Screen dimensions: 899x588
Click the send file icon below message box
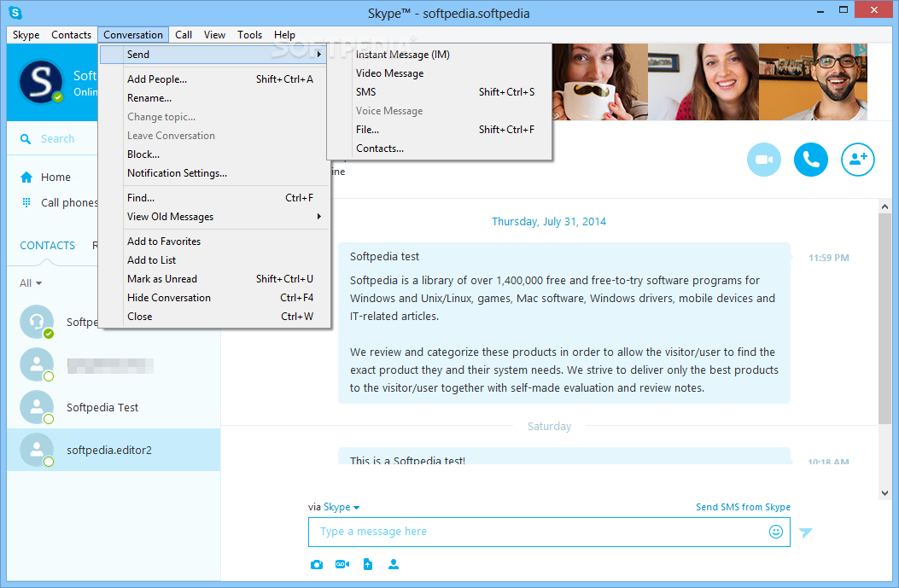(368, 564)
